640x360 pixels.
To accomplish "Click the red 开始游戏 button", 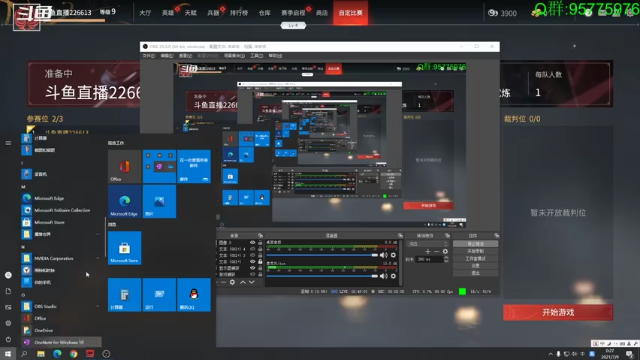I will [x=558, y=313].
